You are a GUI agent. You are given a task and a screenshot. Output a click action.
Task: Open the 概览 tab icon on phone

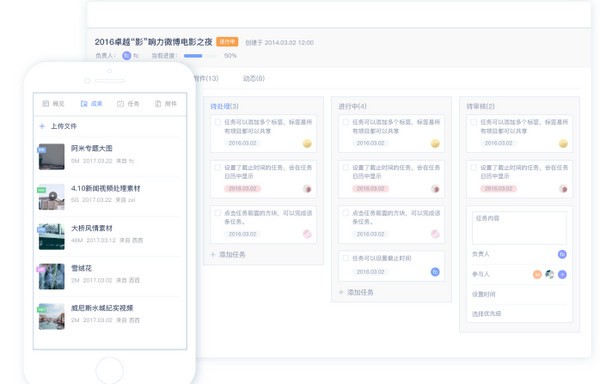coord(46,104)
